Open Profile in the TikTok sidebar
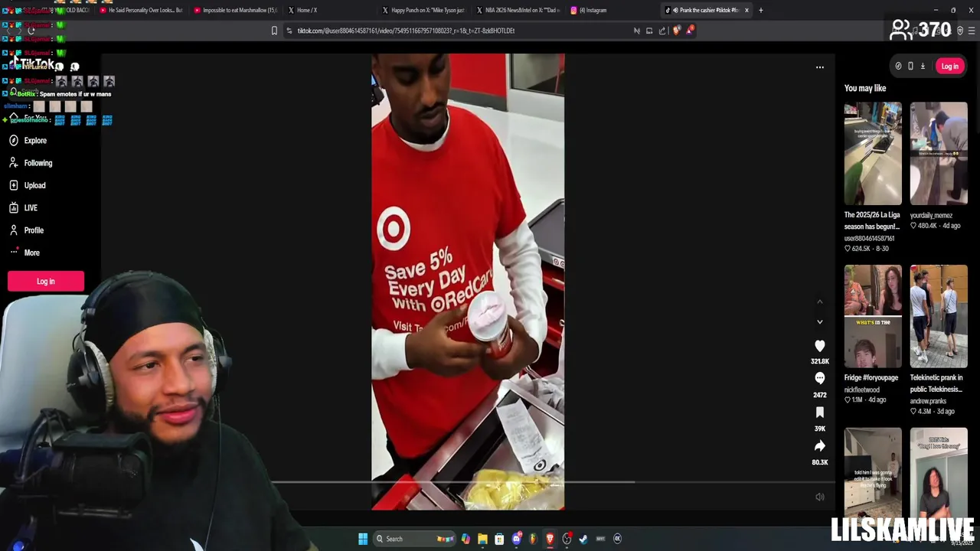The image size is (980, 551). click(x=34, y=230)
